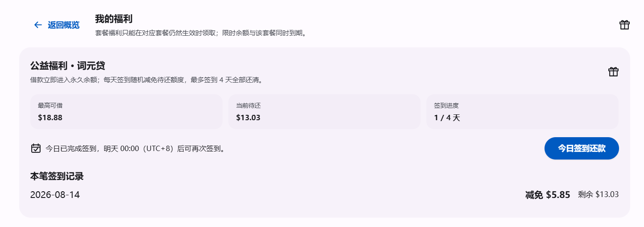The image size is (644, 227).
Task: Select the 最高可借 $18.88 stat card
Action: click(126, 112)
